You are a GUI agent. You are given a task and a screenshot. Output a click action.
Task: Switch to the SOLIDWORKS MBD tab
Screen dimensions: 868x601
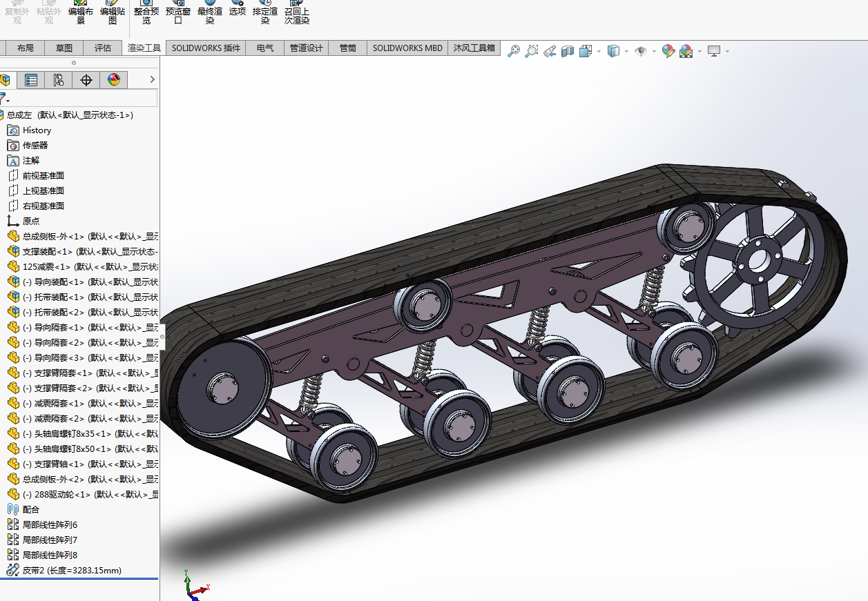tap(407, 48)
